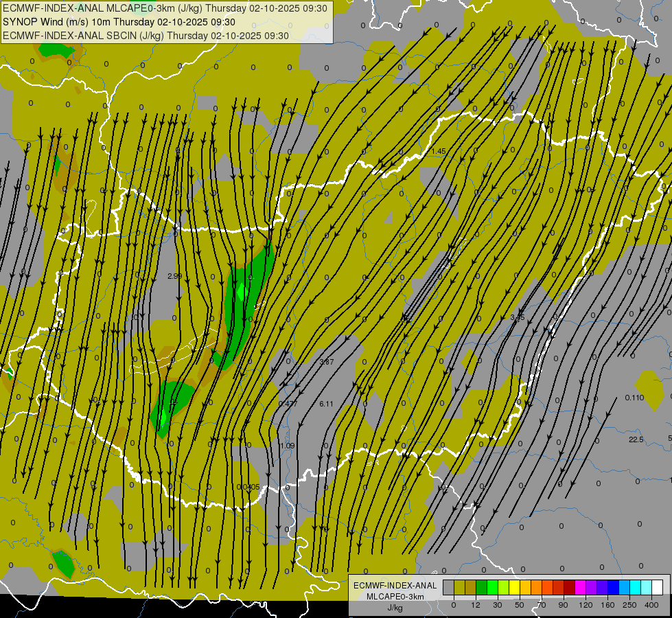672x618 pixels.
Task: Click the J/kg unit in the legend
Action: coord(395,608)
